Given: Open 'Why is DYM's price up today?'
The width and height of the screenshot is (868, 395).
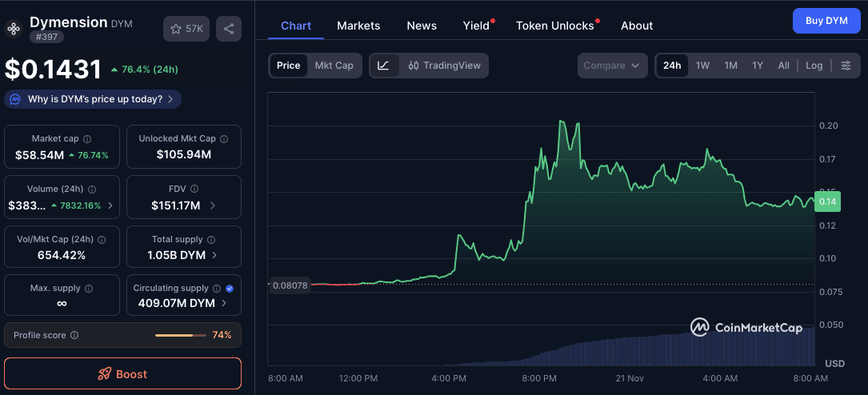Looking at the screenshot, I should click(93, 99).
